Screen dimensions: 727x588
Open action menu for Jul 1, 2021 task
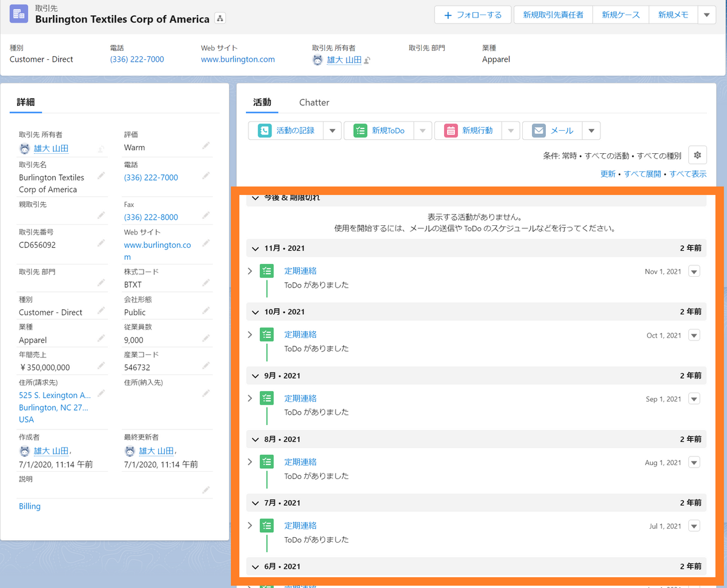tap(694, 526)
